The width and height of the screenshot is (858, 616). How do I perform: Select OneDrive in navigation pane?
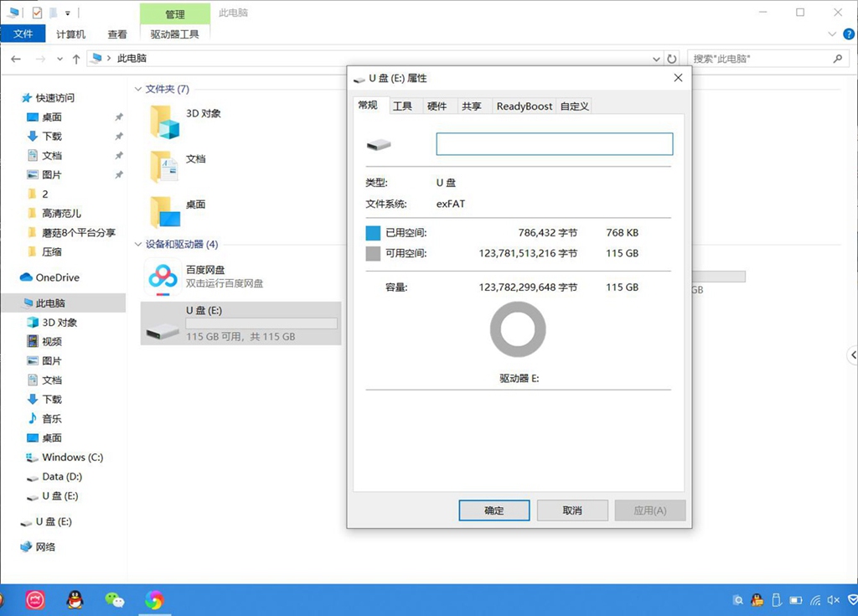coord(58,277)
